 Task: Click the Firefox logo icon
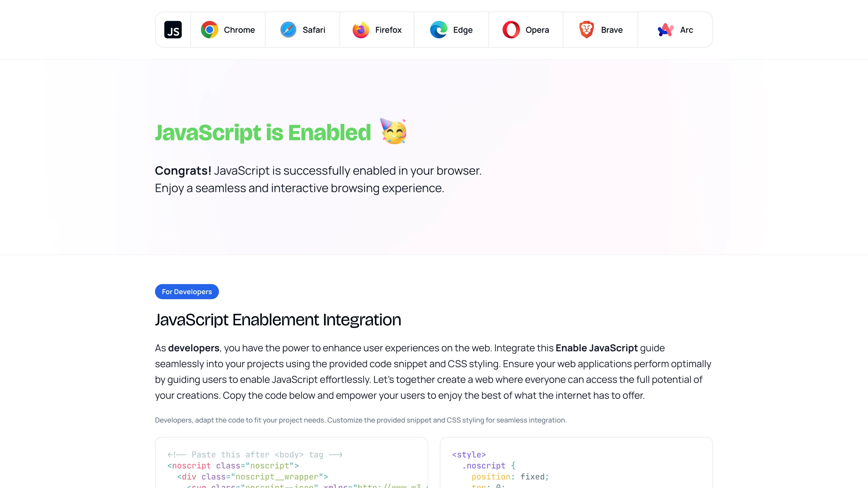(361, 30)
